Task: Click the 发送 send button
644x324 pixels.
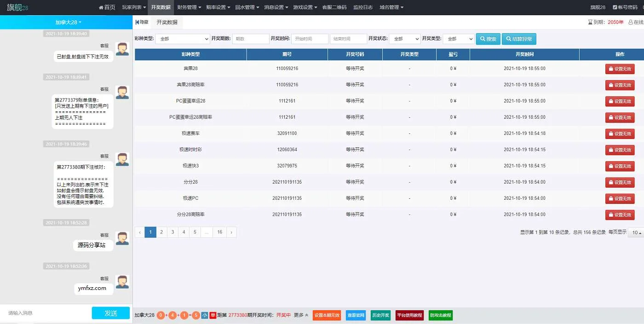Action: [110, 312]
